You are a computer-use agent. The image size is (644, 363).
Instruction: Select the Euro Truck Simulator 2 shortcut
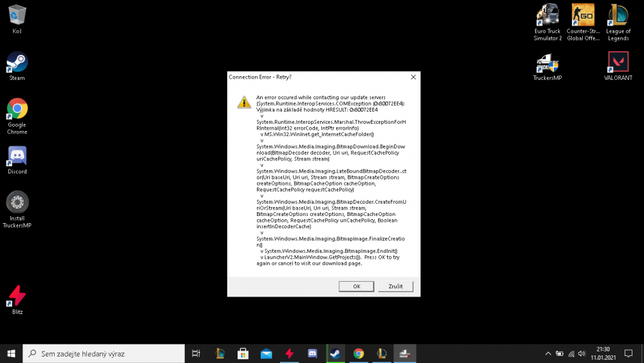coord(547,22)
